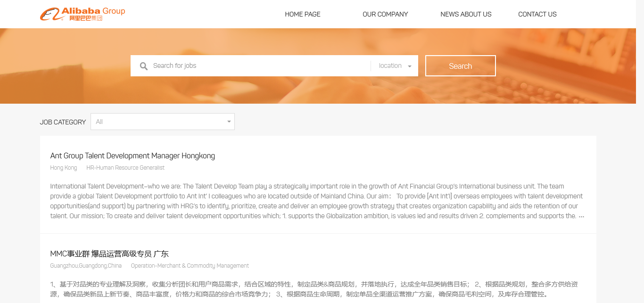644x303 pixels.
Task: Open NEWS ABOUT US in navigation
Action: (466, 14)
